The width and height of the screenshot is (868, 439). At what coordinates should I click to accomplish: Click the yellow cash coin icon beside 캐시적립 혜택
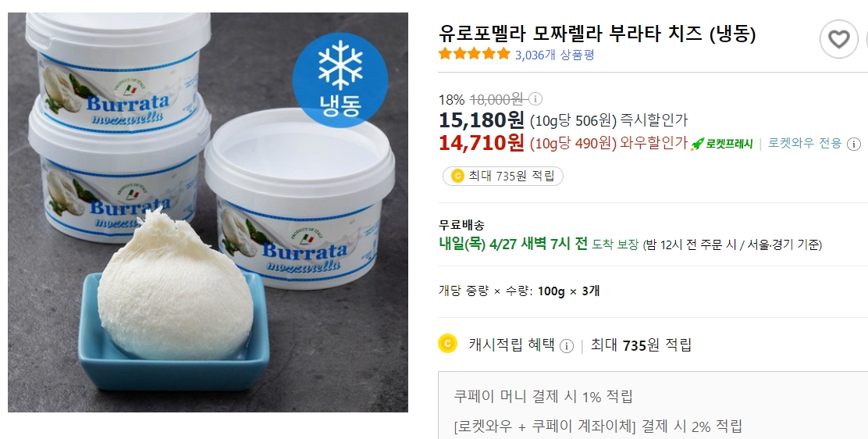click(x=447, y=344)
